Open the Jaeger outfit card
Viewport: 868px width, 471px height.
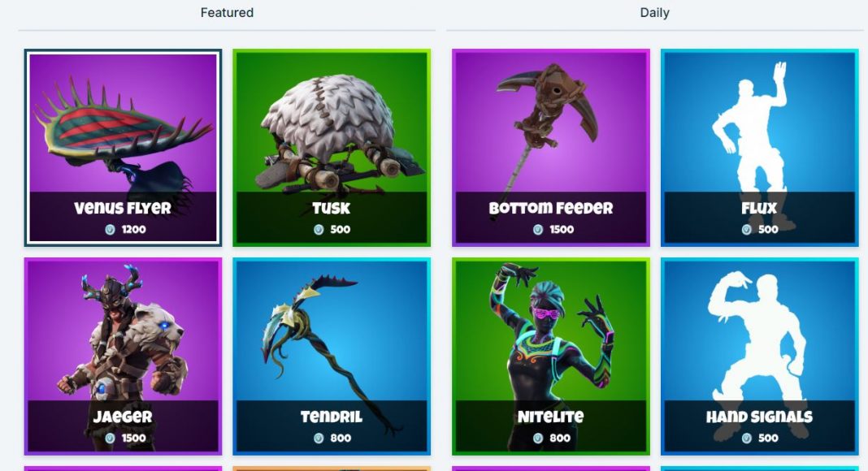[123, 356]
